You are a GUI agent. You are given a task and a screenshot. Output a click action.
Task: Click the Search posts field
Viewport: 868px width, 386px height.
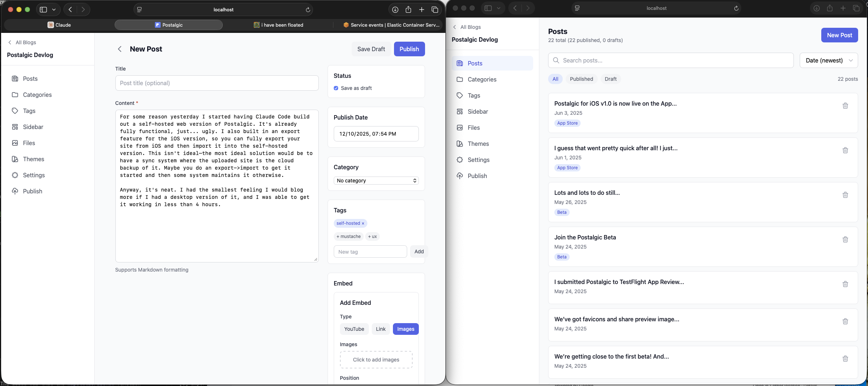point(671,60)
